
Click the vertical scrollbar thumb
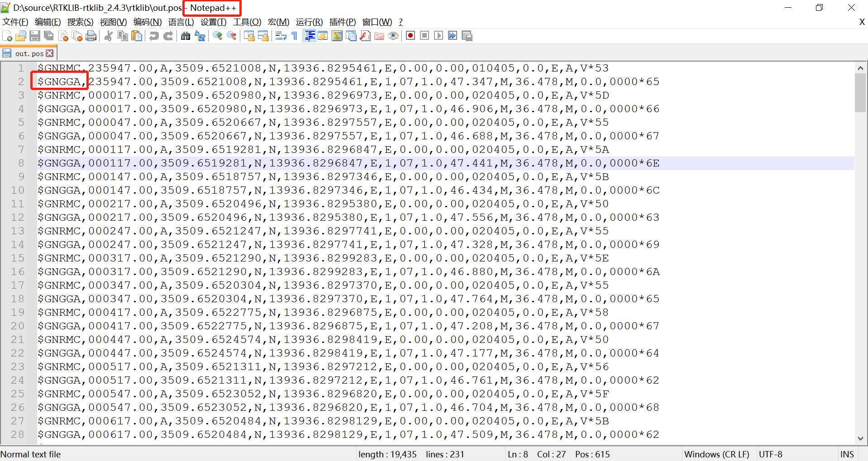pyautogui.click(x=860, y=93)
